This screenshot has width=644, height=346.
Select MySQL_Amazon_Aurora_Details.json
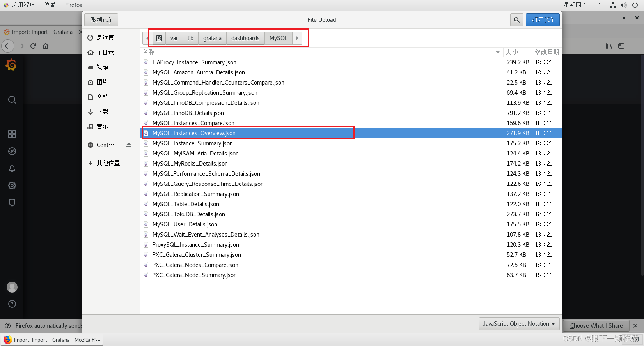(351, 72)
